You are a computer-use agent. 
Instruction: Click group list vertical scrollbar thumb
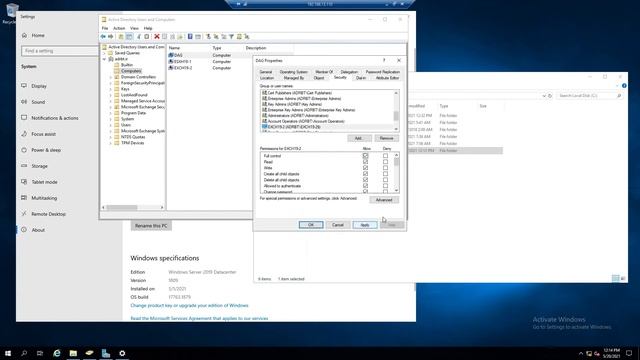tap(396, 116)
